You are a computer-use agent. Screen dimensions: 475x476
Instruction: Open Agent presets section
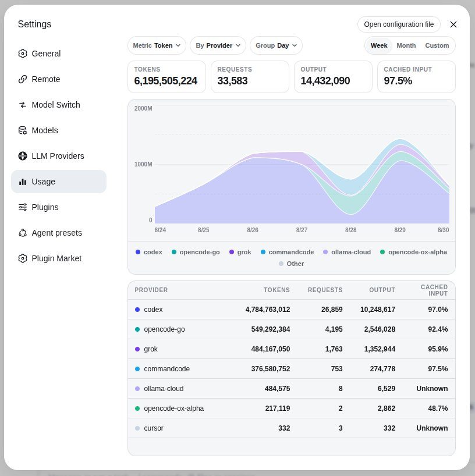coord(59,233)
